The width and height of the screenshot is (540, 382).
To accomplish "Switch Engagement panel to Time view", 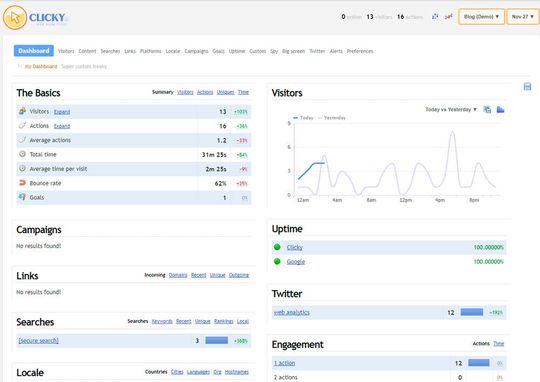I will point(499,344).
